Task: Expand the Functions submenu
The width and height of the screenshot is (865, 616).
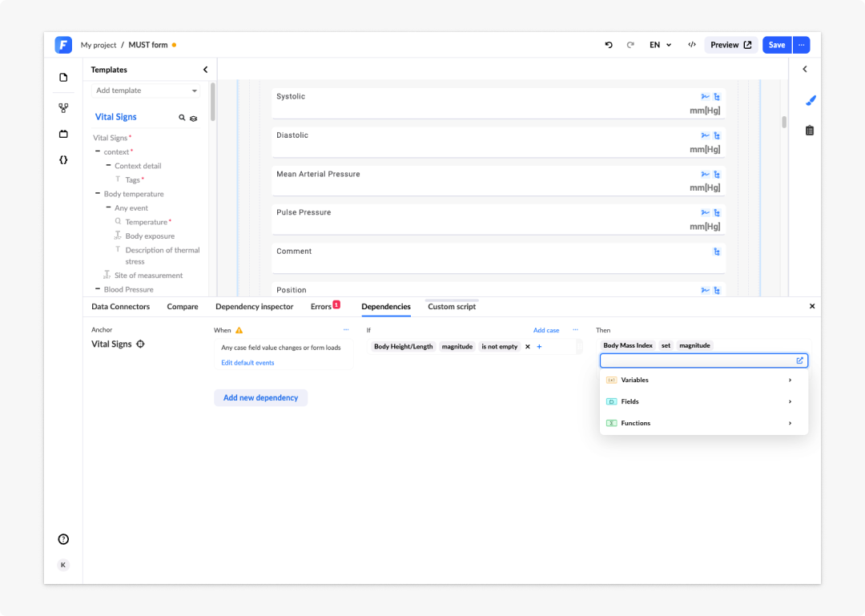Action: [x=704, y=423]
